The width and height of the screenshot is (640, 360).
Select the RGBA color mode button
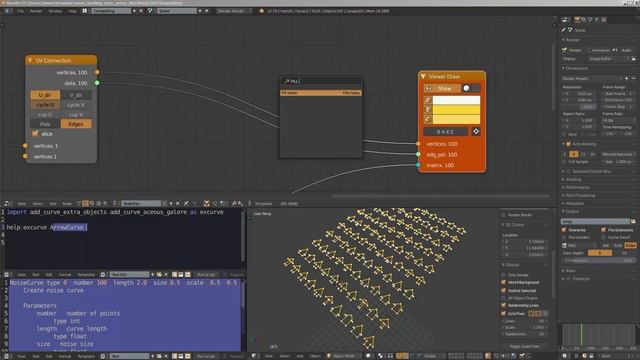click(630, 245)
